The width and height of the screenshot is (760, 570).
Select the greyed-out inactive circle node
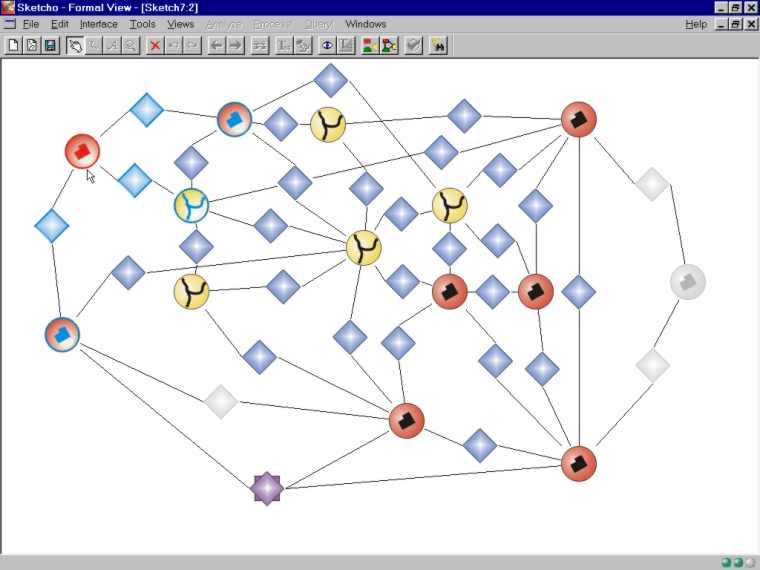(687, 282)
